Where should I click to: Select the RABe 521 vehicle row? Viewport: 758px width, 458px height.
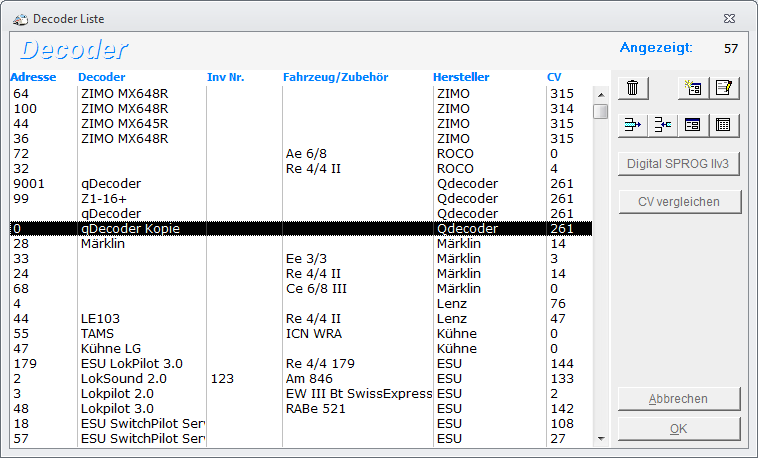click(x=301, y=409)
